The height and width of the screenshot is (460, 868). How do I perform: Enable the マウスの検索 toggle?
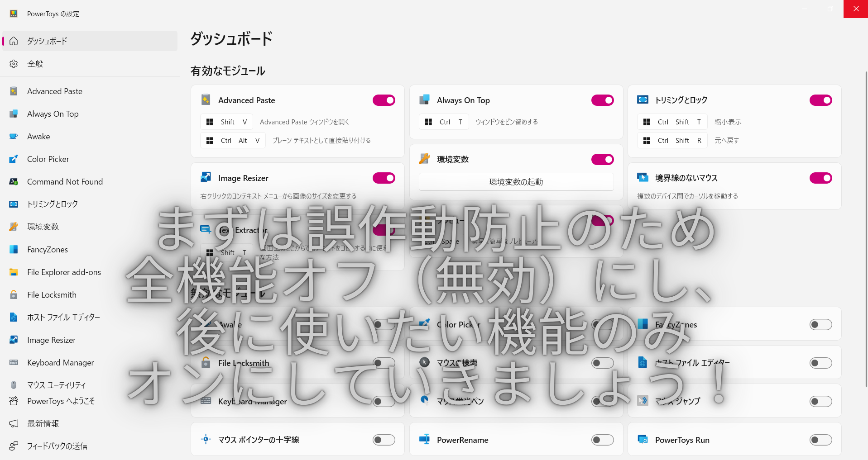coord(603,363)
